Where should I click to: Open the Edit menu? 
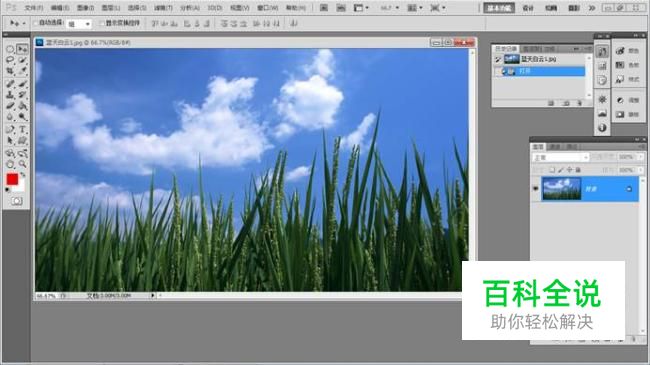(x=60, y=8)
